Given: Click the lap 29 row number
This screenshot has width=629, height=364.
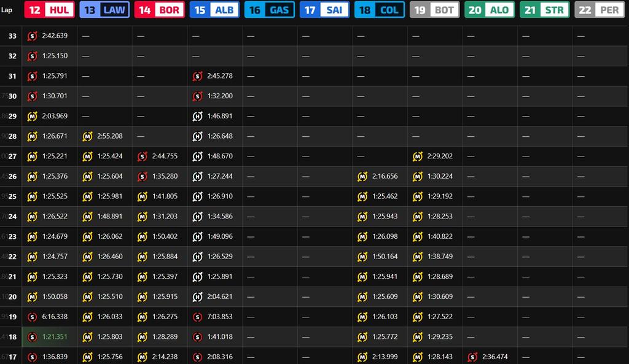Looking at the screenshot, I should 12,116.
